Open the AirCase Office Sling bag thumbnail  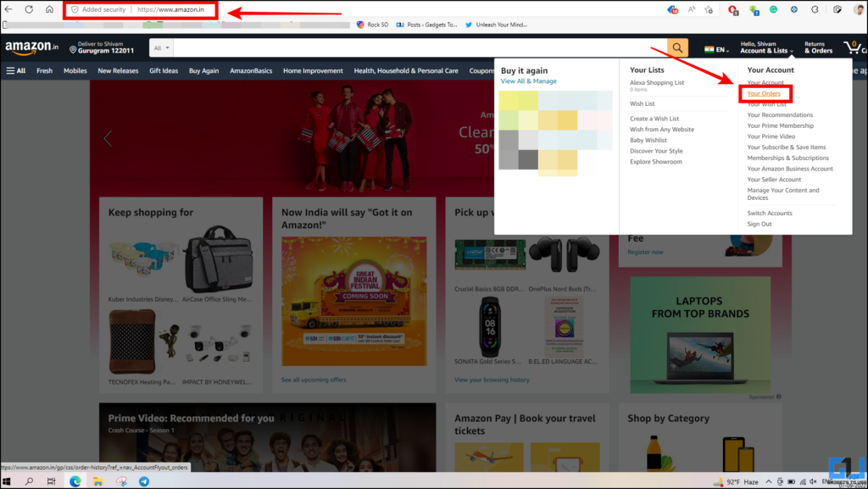pos(219,258)
